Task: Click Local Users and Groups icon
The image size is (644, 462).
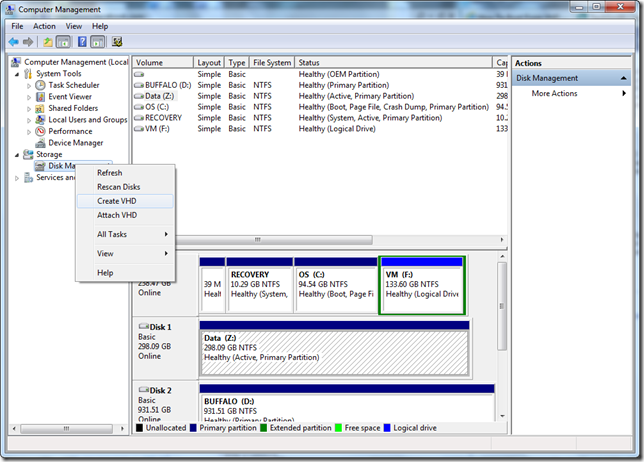Action: tap(40, 120)
